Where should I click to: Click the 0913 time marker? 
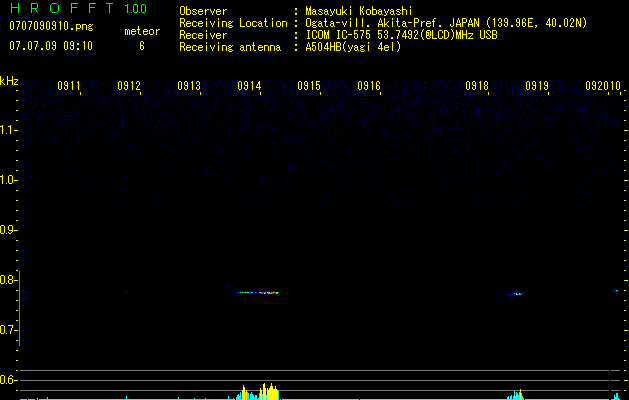pyautogui.click(x=189, y=86)
